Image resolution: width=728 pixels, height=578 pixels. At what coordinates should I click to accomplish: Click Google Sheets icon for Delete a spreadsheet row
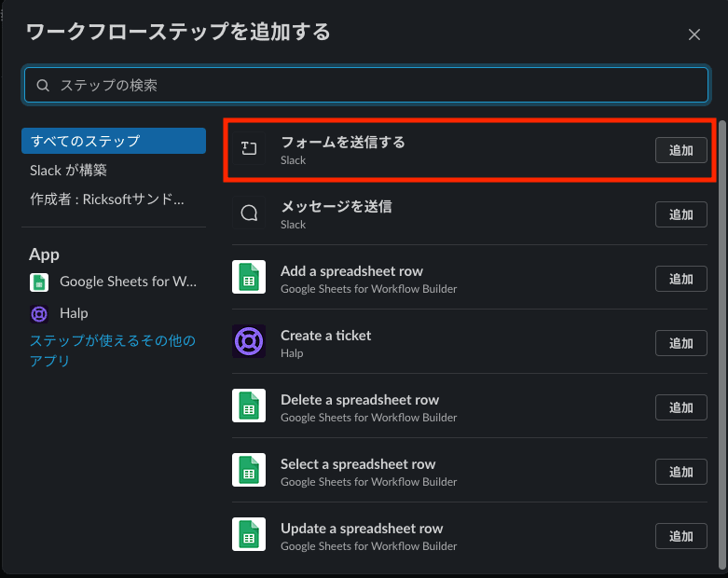(x=249, y=406)
